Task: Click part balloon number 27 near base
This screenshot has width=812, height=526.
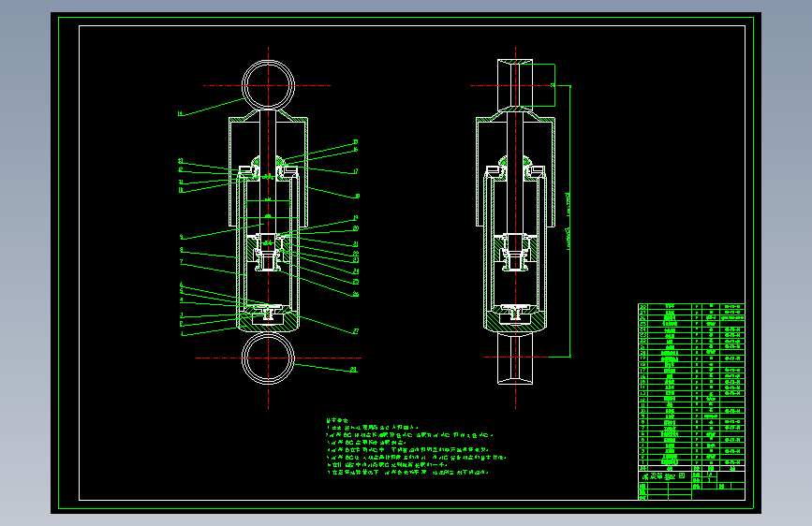Action: [x=356, y=330]
